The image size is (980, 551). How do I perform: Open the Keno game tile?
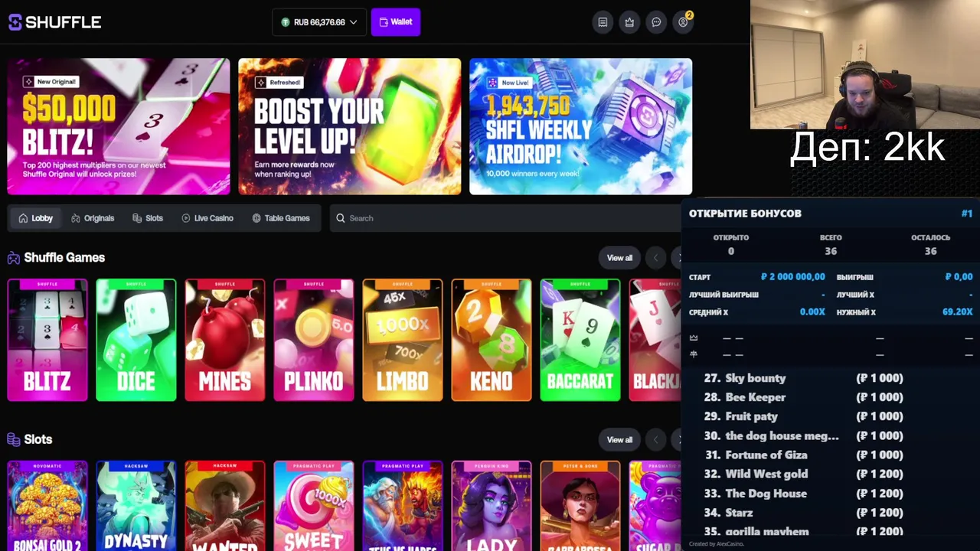click(x=492, y=340)
